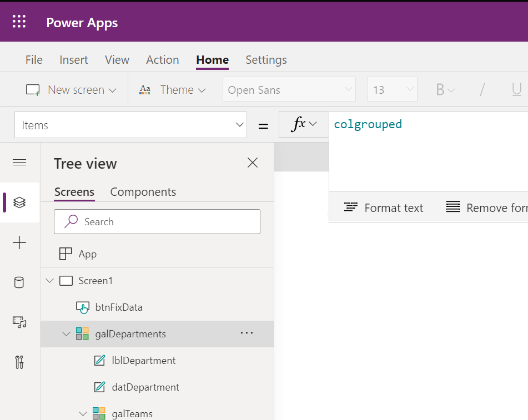Click the galDepartments gallery icon
This screenshot has width=528, height=420.
pyautogui.click(x=83, y=334)
